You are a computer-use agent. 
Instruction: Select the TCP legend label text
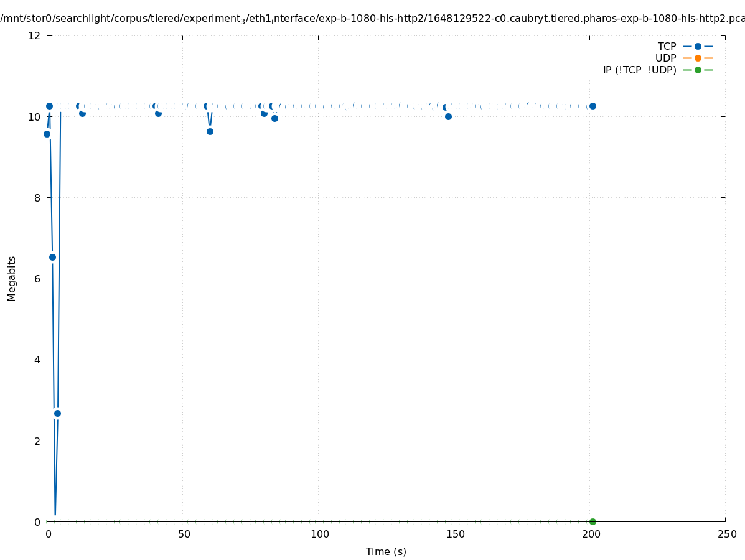(667, 47)
